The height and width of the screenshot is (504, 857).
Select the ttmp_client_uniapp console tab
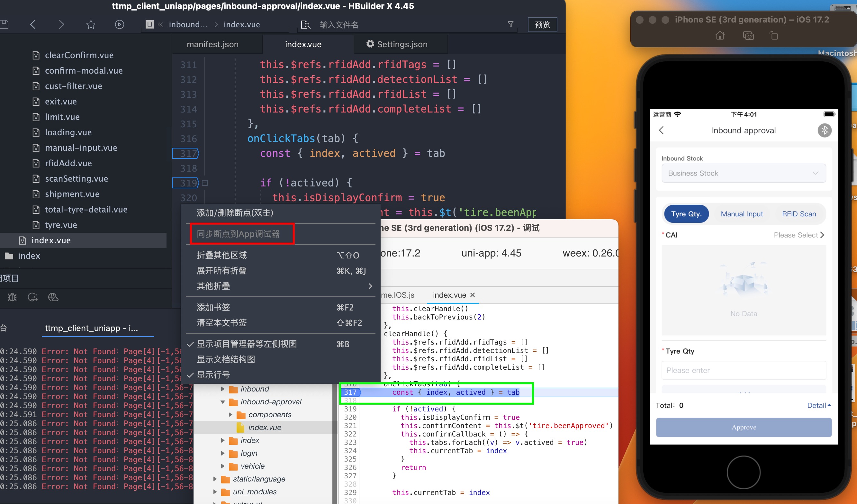click(92, 328)
